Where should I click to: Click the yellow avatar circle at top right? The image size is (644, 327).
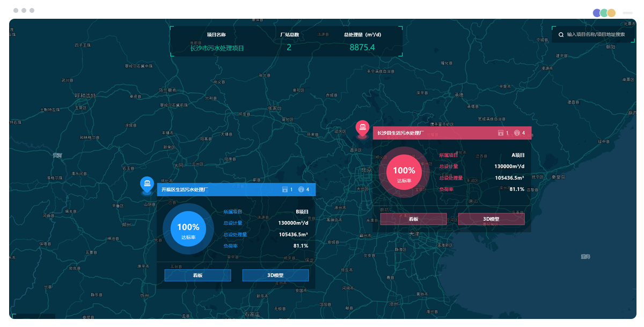coord(611,13)
